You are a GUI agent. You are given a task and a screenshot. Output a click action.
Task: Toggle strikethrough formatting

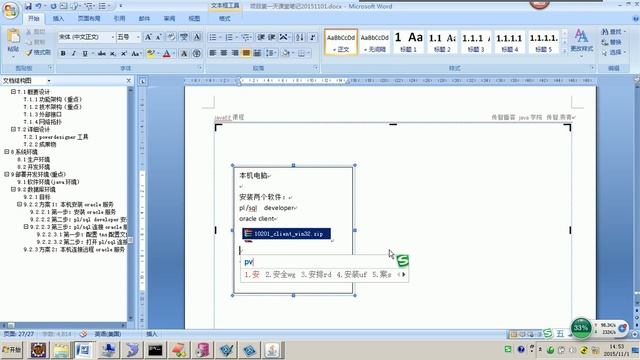pyautogui.click(x=102, y=53)
